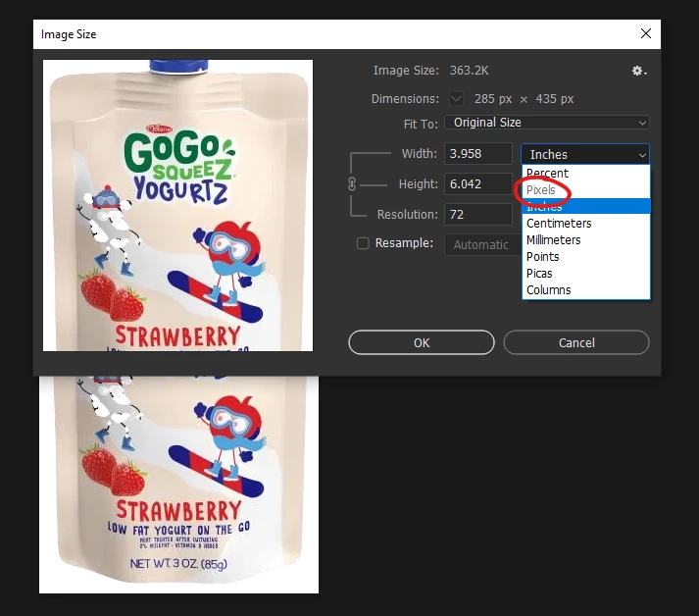Expand the Dimensions units dropdown arrow

(456, 98)
